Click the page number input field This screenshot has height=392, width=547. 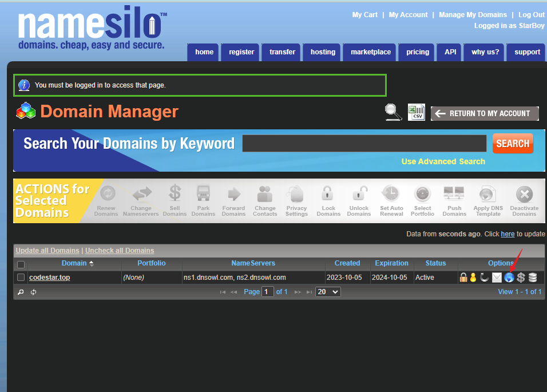click(267, 292)
